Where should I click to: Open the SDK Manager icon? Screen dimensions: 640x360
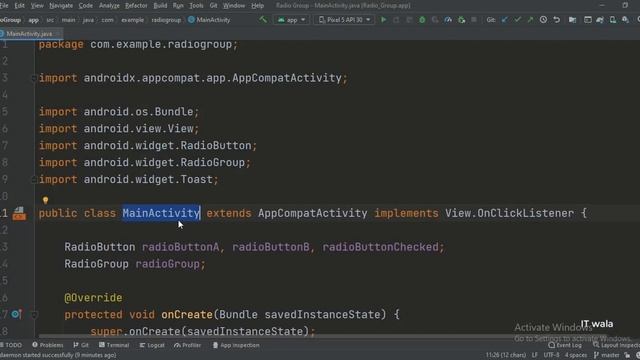625,20
